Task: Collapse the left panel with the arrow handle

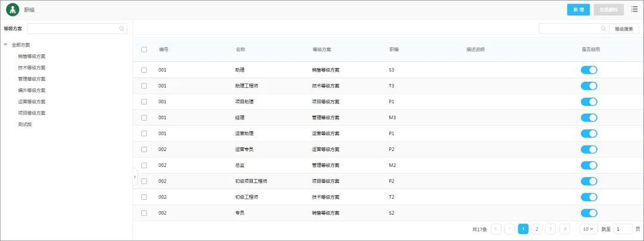Action: 135,177
